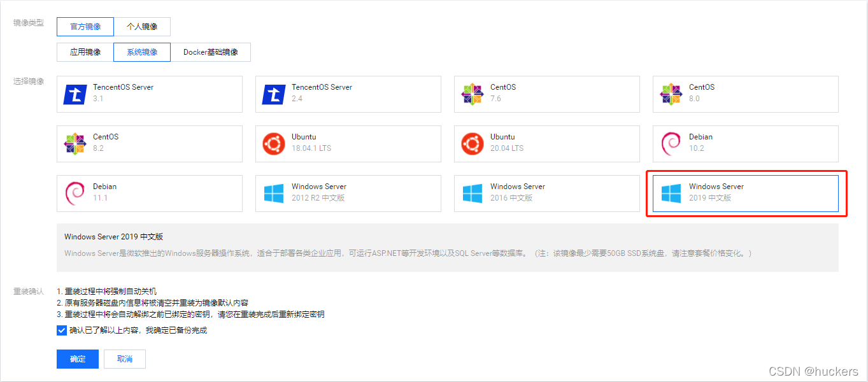
Task: Click the Windows Server 2019 logo icon
Action: coord(671,194)
